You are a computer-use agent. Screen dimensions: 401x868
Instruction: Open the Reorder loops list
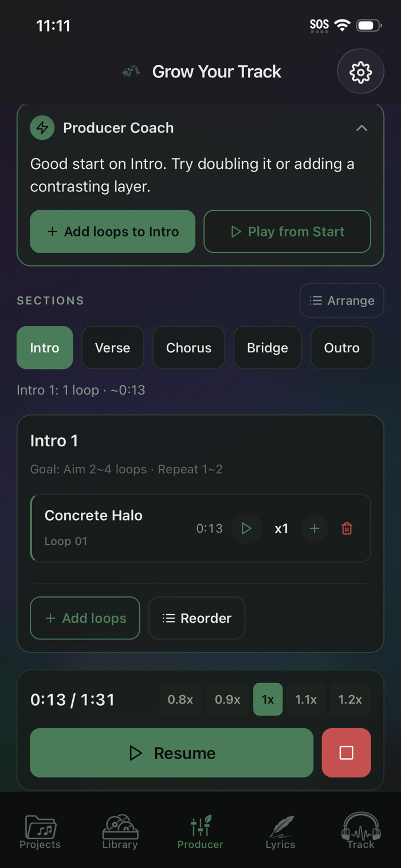[196, 618]
